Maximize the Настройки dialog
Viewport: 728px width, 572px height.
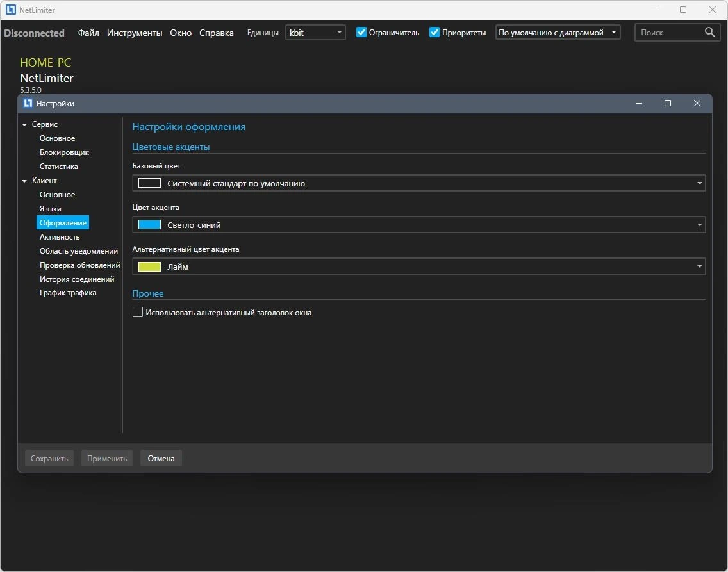click(668, 104)
